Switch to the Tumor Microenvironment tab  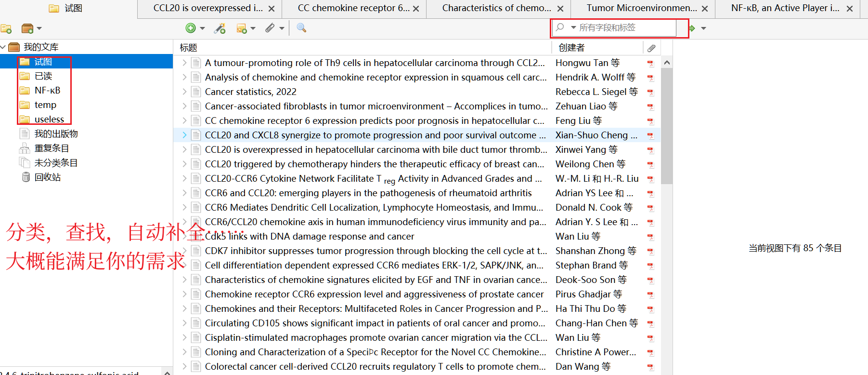[641, 8]
